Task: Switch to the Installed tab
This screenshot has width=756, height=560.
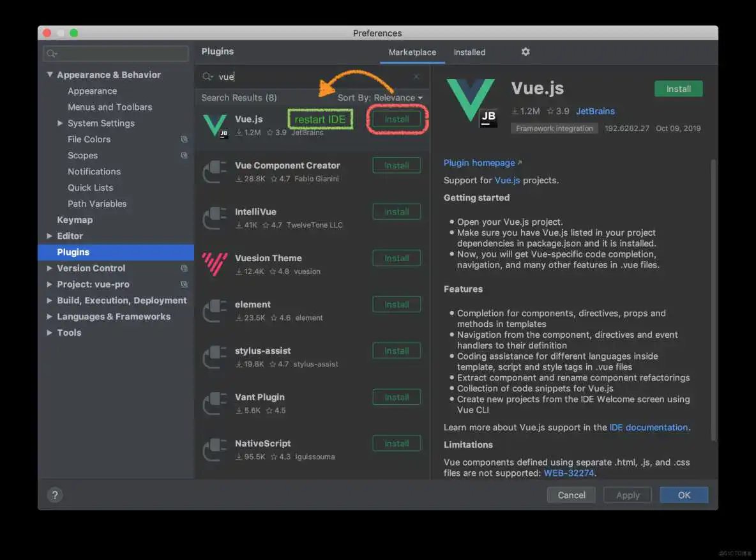Action: (469, 52)
